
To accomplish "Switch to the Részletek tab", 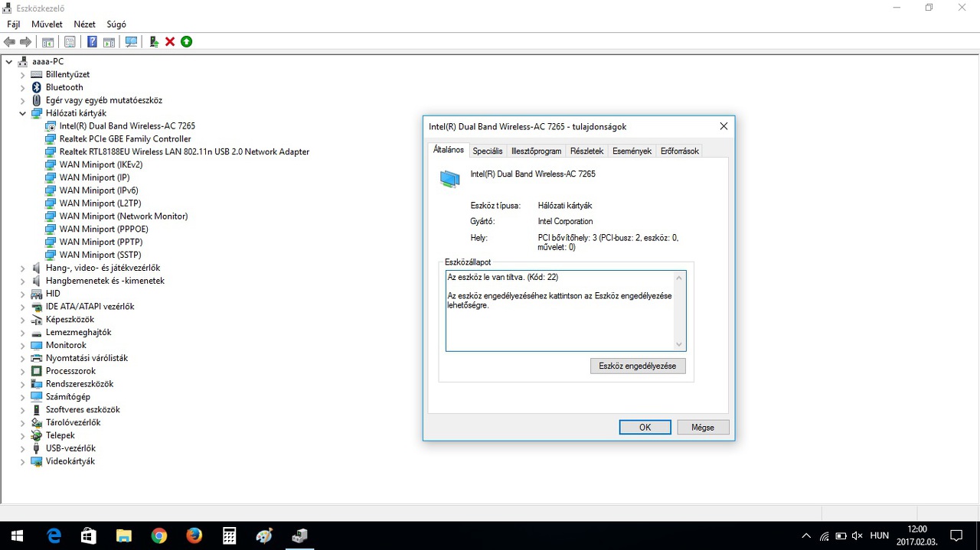I will [587, 151].
